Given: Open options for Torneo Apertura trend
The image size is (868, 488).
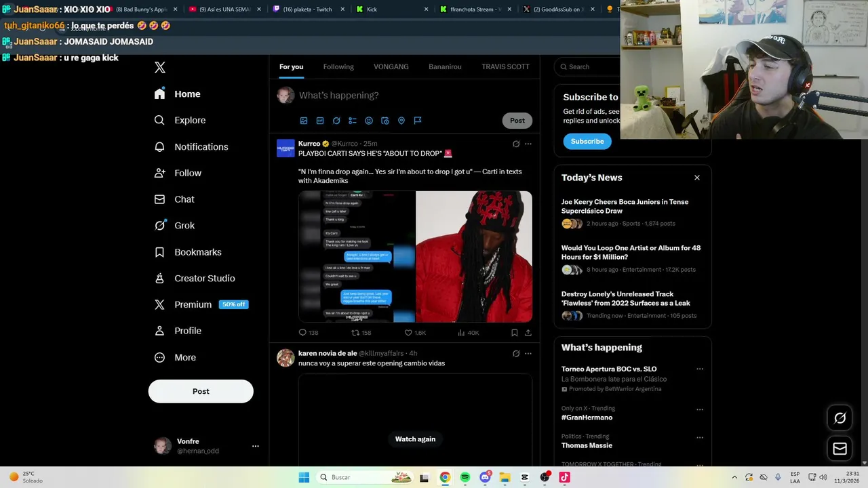Looking at the screenshot, I should coord(700,369).
